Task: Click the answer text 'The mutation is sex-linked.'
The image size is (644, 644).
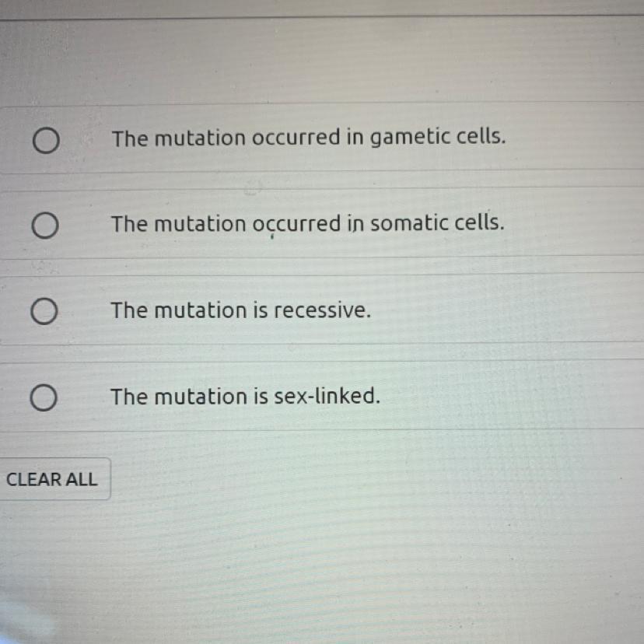Action: point(246,397)
